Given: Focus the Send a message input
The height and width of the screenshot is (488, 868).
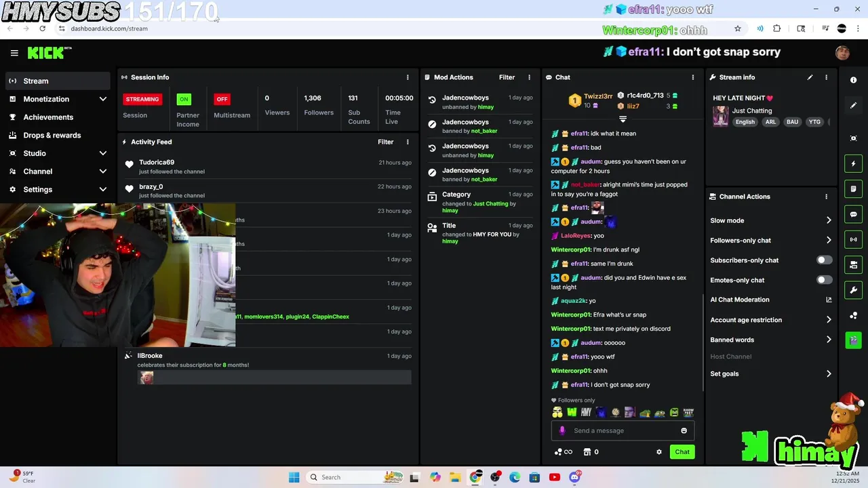Looking at the screenshot, I should tap(623, 430).
